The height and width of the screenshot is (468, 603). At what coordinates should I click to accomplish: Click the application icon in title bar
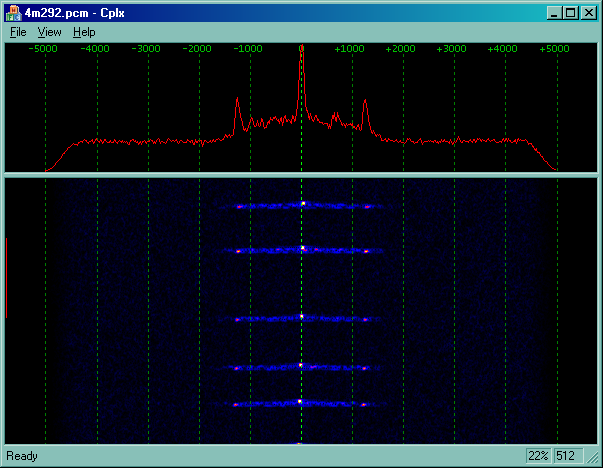point(13,13)
